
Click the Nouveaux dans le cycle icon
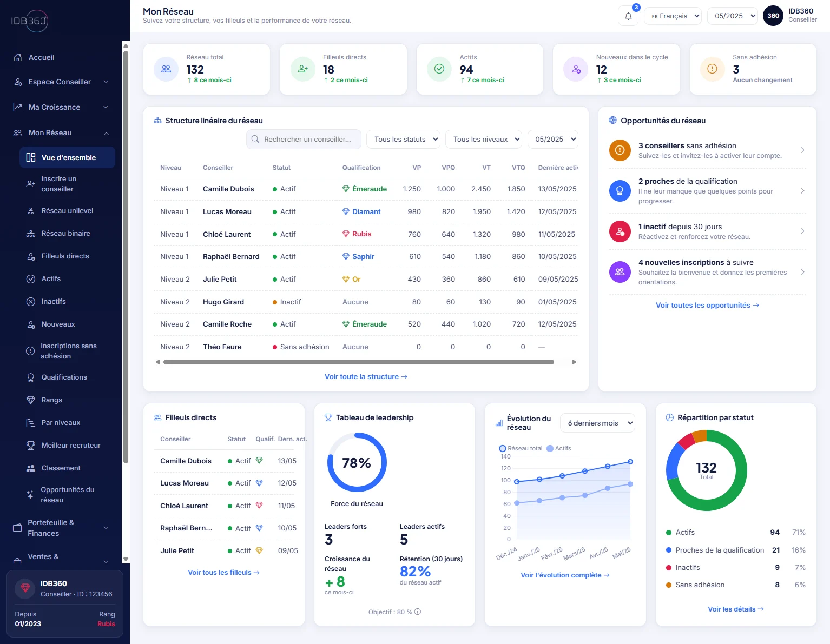click(x=576, y=69)
